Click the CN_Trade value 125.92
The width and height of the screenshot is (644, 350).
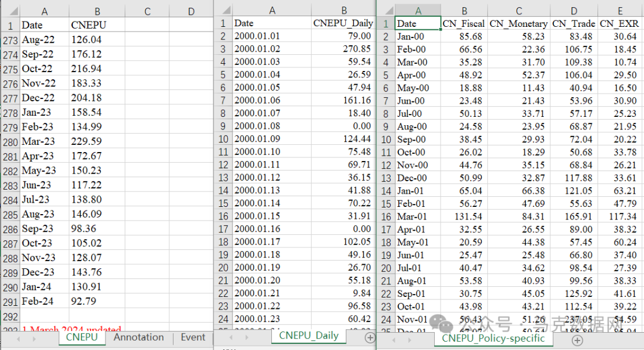coord(574,294)
